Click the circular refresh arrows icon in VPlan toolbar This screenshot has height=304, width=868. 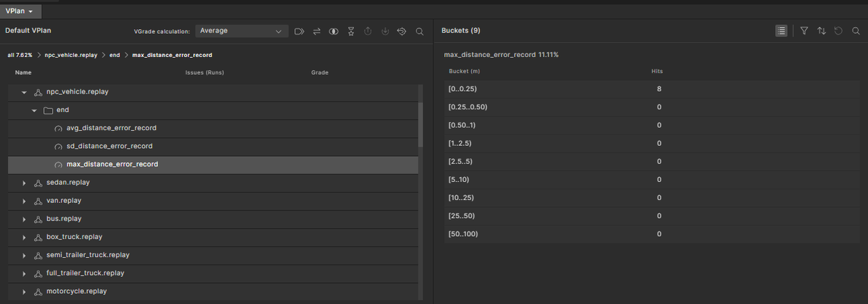pyautogui.click(x=401, y=31)
